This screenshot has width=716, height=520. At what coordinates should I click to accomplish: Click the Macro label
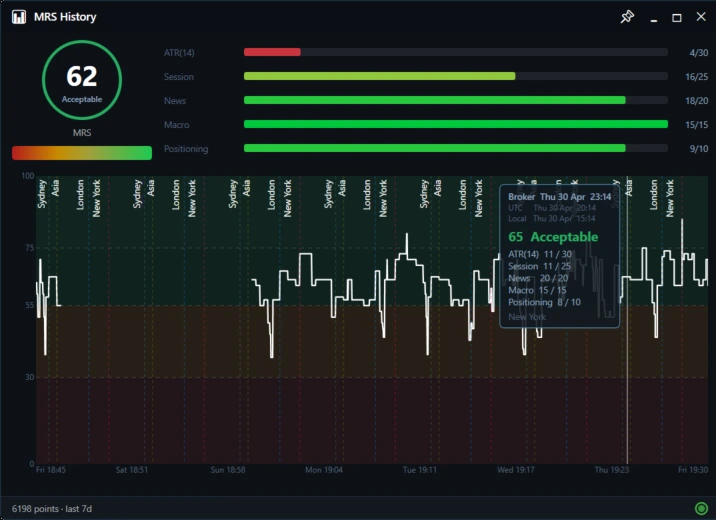(x=176, y=125)
